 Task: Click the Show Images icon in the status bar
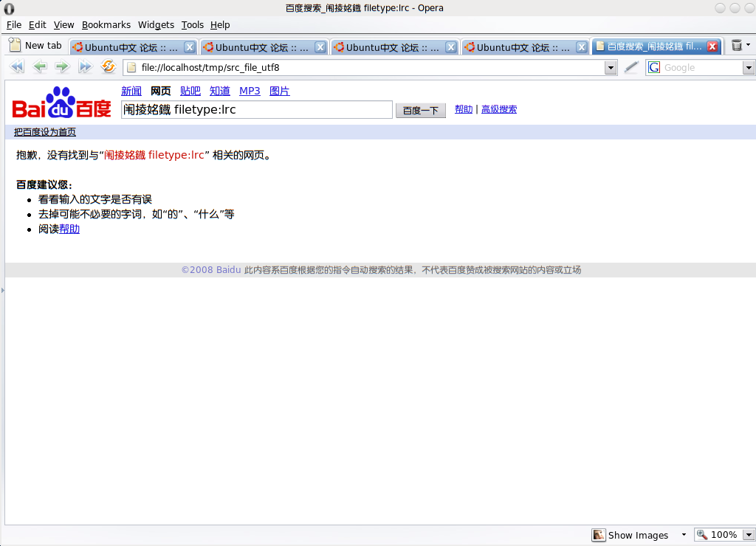pos(599,535)
